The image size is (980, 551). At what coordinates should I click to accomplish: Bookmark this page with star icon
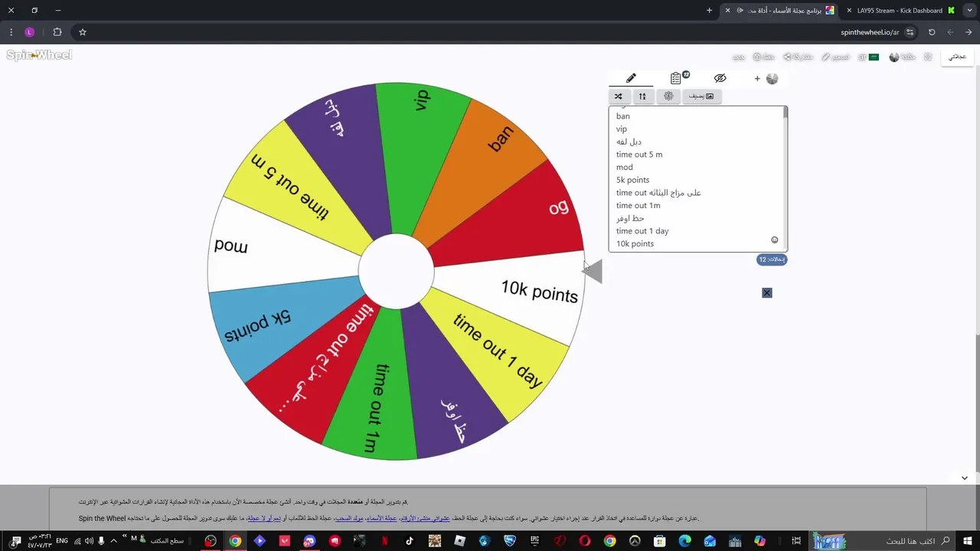83,32
